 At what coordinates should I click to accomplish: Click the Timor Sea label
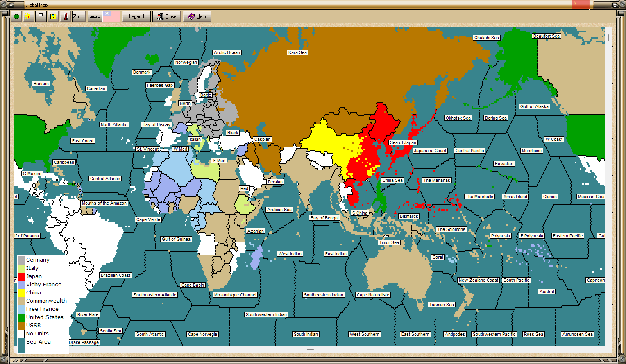pyautogui.click(x=389, y=242)
